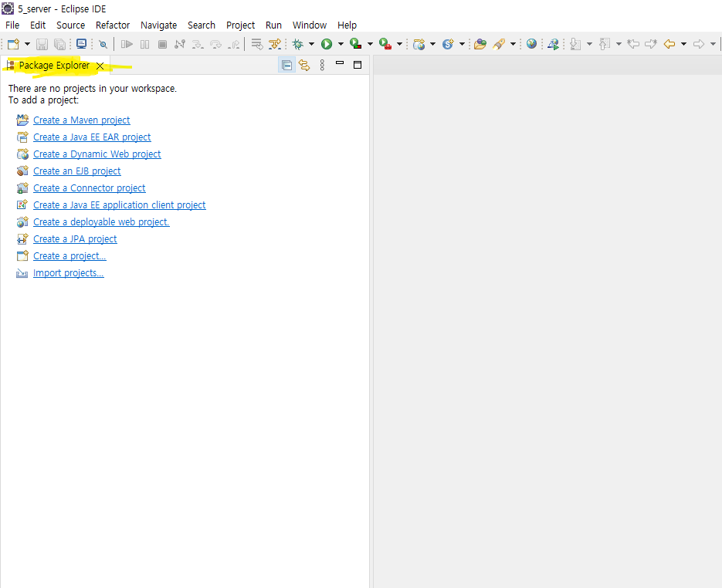The height and width of the screenshot is (588, 722).
Task: Open the File menu
Action: [12, 25]
